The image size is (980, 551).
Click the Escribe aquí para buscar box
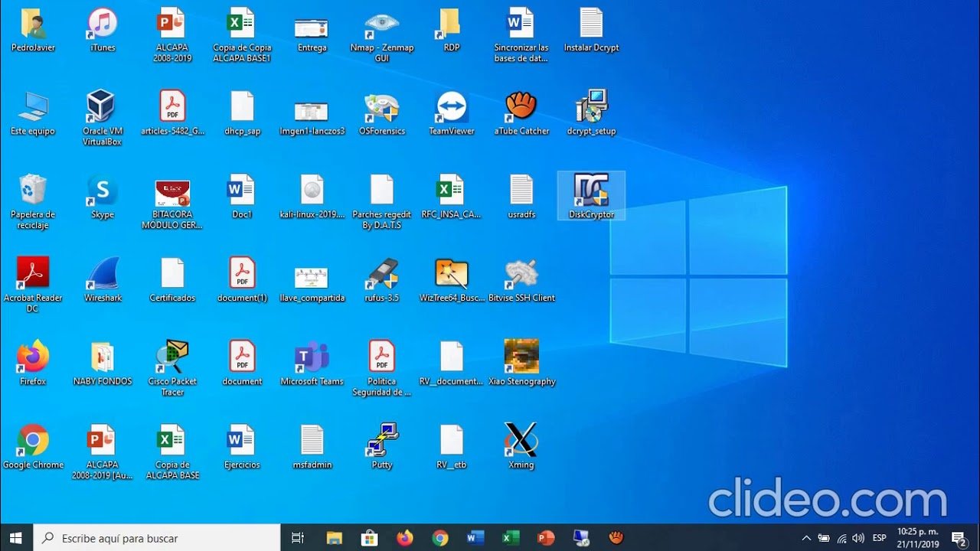pyautogui.click(x=157, y=538)
